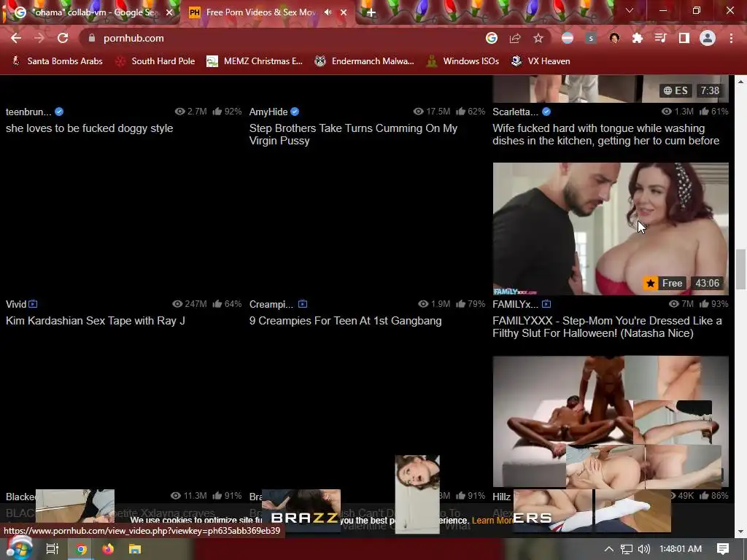Open the 'VX Heaven' bookmark

pos(541,61)
